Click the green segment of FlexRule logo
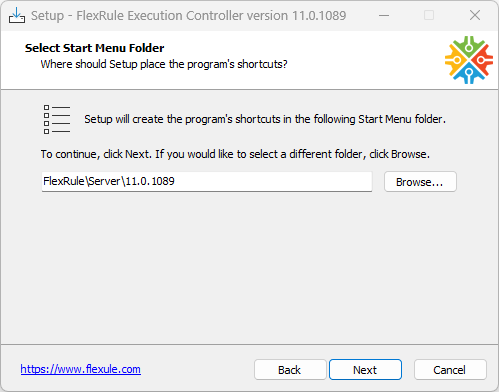Screen dimensions: 499x392 click(x=469, y=46)
